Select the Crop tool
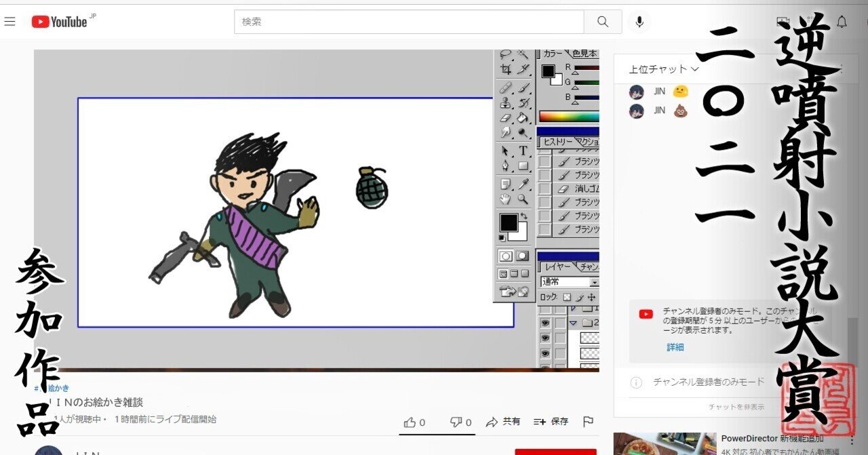 coord(506,69)
